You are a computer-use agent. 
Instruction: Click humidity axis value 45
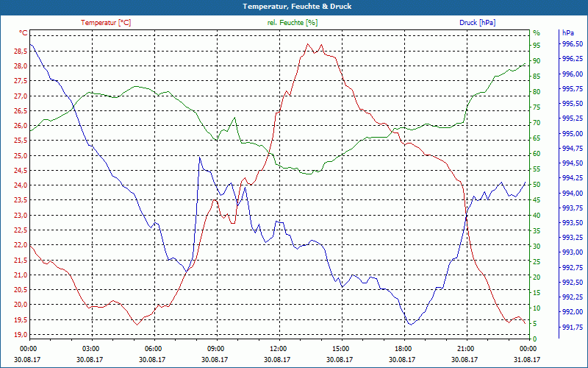[x=537, y=200]
